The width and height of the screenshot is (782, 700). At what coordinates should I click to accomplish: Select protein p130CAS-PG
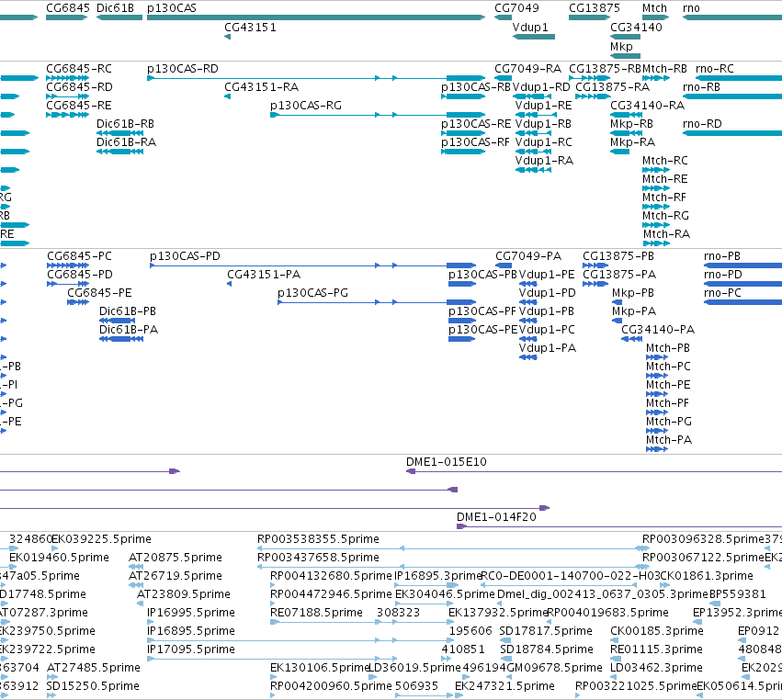(312, 293)
